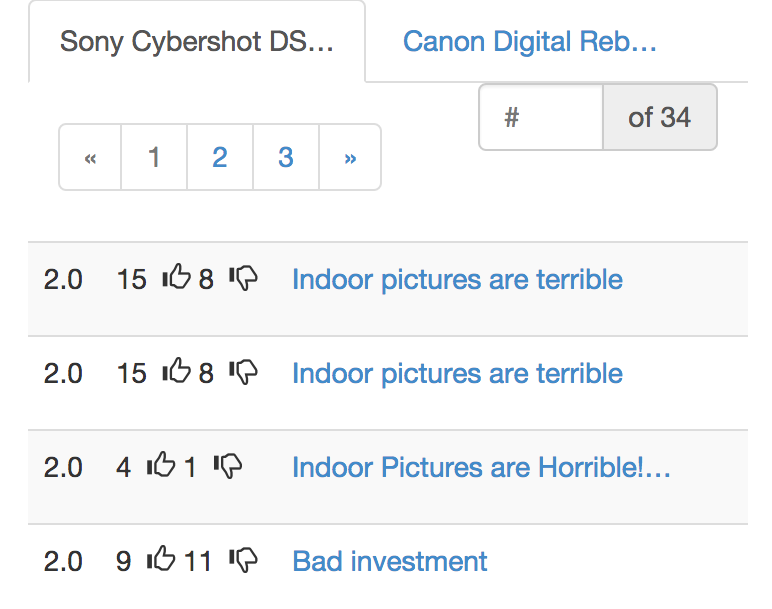Thumbs up the second 'Indoor pictures are terrible' review
Image resolution: width=772 pixels, height=609 pixels.
coord(176,372)
